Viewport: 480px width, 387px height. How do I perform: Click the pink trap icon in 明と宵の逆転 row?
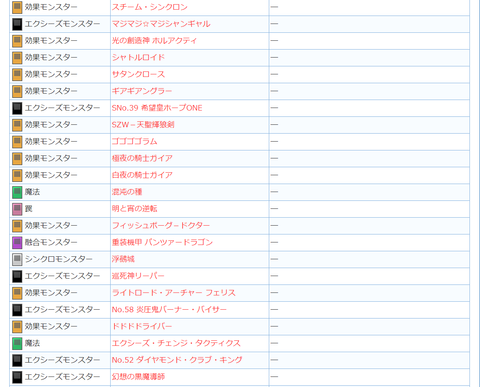coord(17,209)
